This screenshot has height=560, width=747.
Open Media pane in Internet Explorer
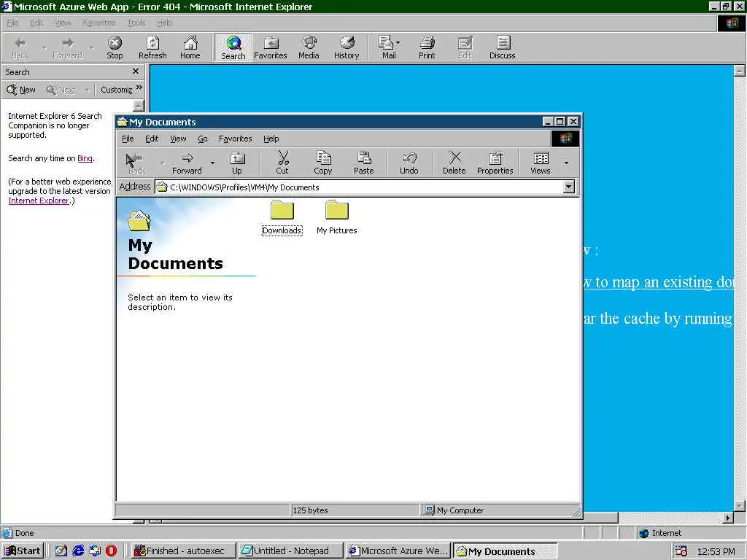[x=309, y=47]
